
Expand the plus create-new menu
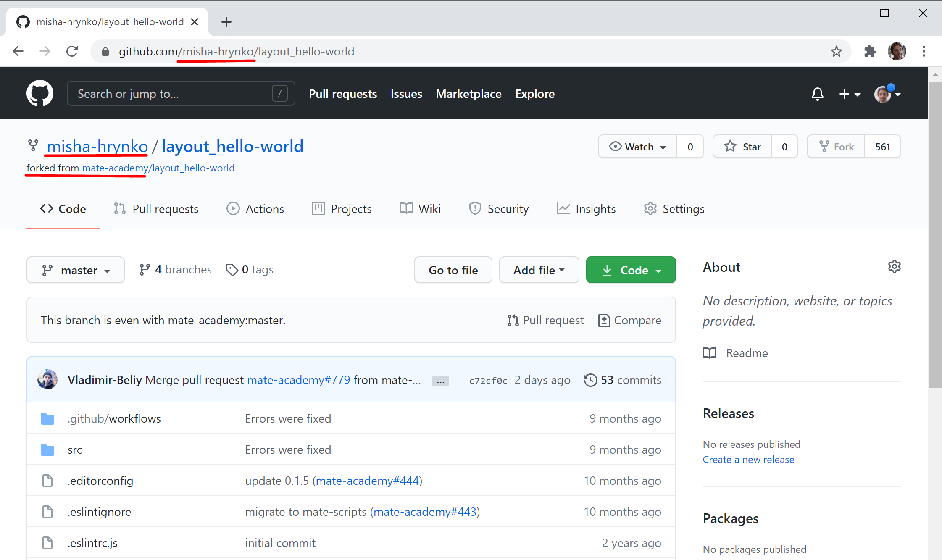[x=850, y=94]
